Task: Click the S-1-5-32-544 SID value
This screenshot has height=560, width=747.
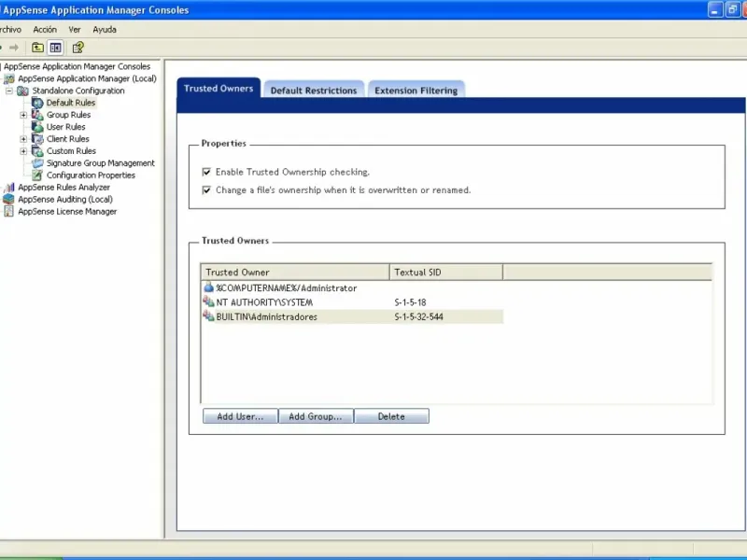Action: (418, 316)
